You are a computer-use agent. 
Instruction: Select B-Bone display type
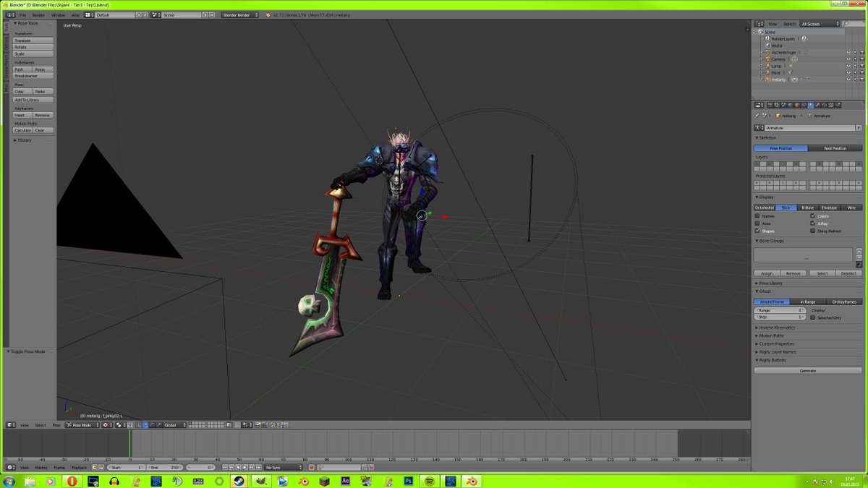(x=807, y=207)
